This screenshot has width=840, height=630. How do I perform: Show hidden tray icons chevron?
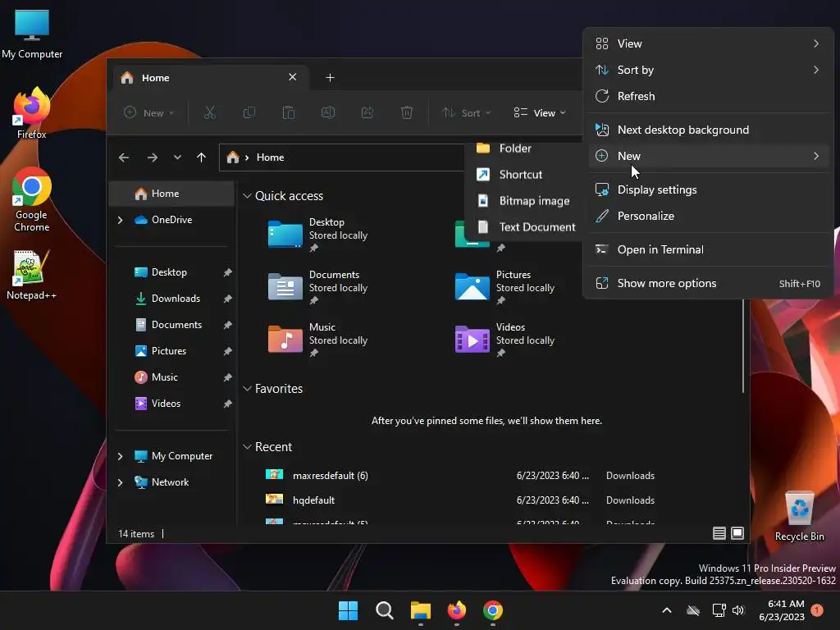click(667, 610)
